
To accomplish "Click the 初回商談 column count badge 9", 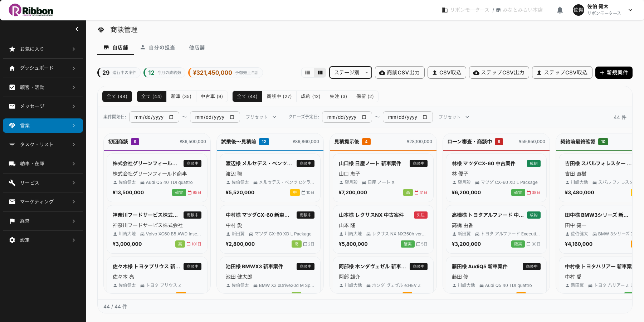I will pyautogui.click(x=135, y=142).
